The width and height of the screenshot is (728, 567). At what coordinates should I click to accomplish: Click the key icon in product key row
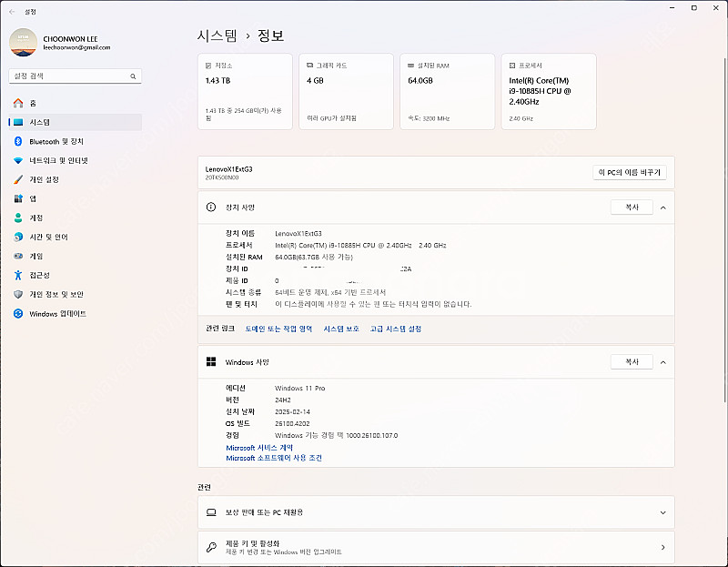211,547
